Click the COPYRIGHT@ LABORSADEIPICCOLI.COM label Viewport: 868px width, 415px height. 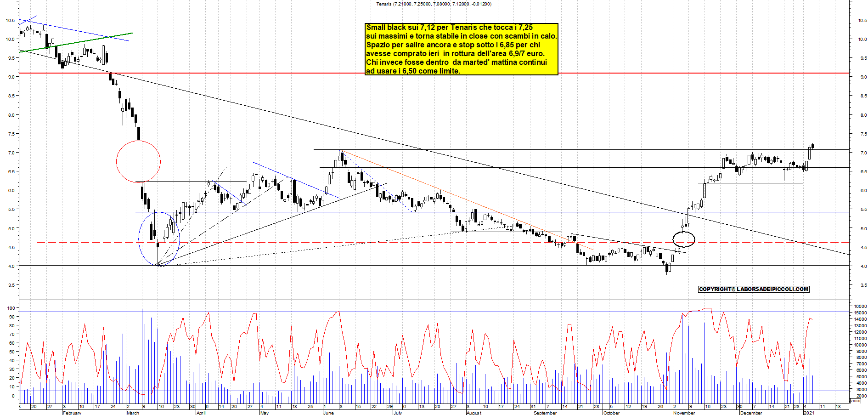point(754,289)
